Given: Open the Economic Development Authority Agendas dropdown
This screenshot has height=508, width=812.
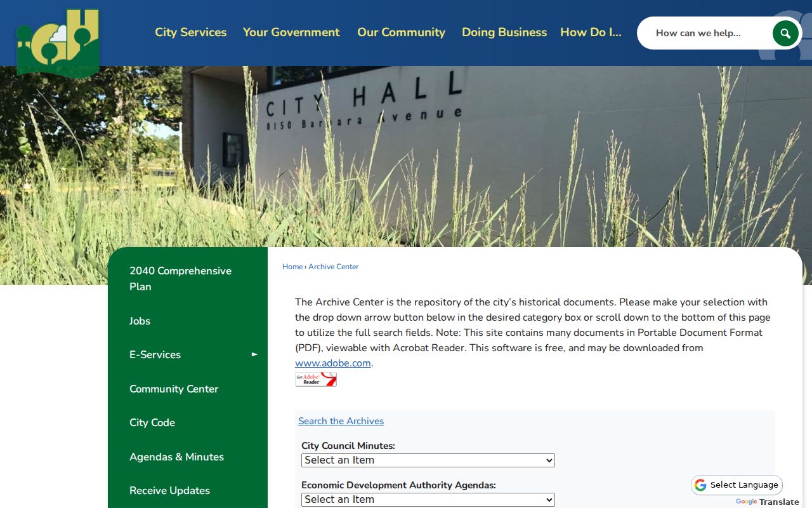Looking at the screenshot, I should (x=428, y=500).
